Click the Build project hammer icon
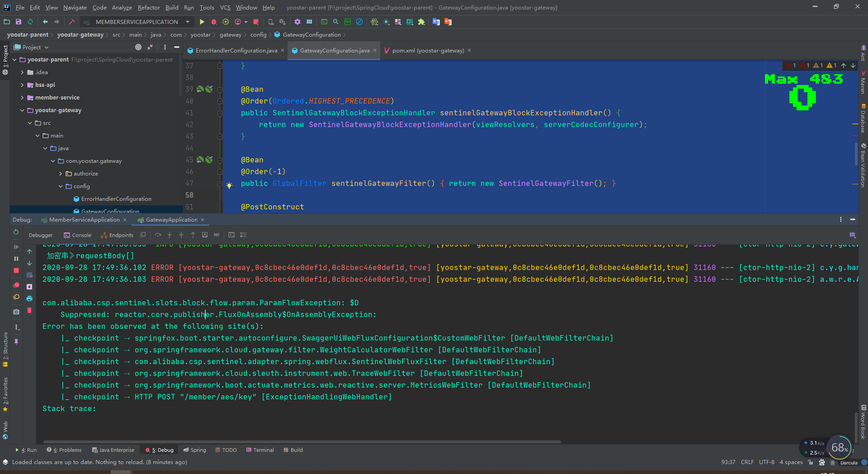Image resolution: width=868 pixels, height=474 pixels. [72, 22]
